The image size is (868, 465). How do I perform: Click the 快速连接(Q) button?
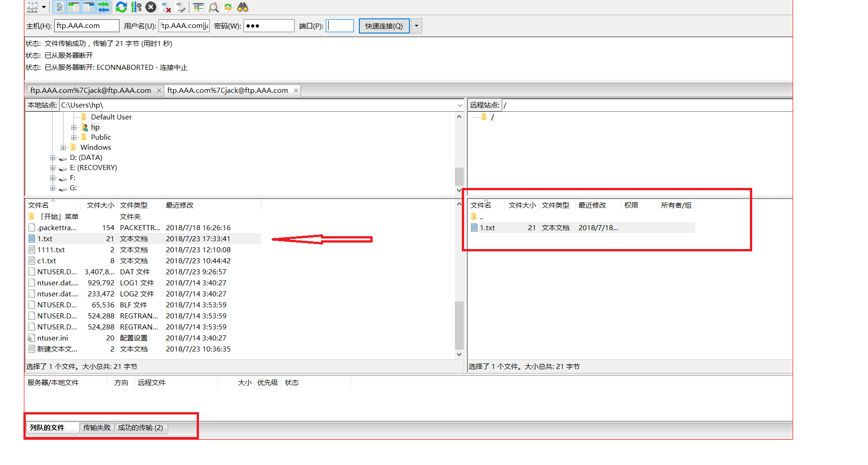tap(384, 26)
